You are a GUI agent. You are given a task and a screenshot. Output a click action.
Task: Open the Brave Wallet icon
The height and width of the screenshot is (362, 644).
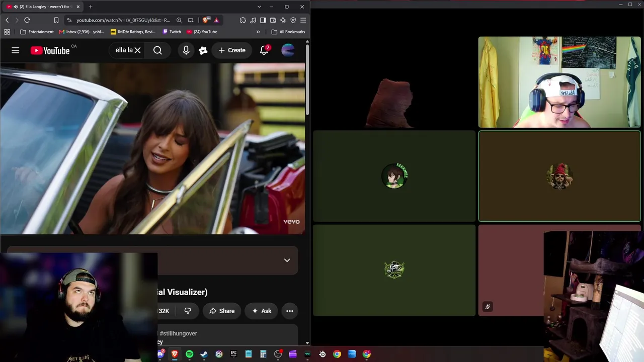point(273,20)
